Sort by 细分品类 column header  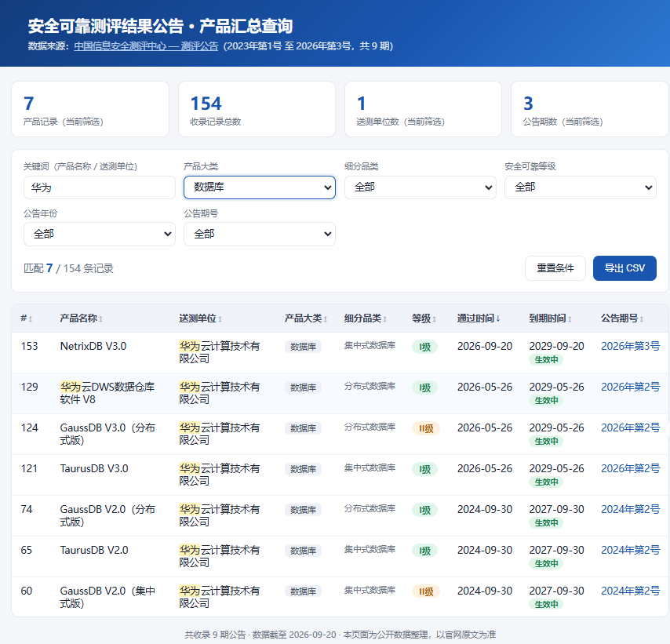[x=366, y=318]
